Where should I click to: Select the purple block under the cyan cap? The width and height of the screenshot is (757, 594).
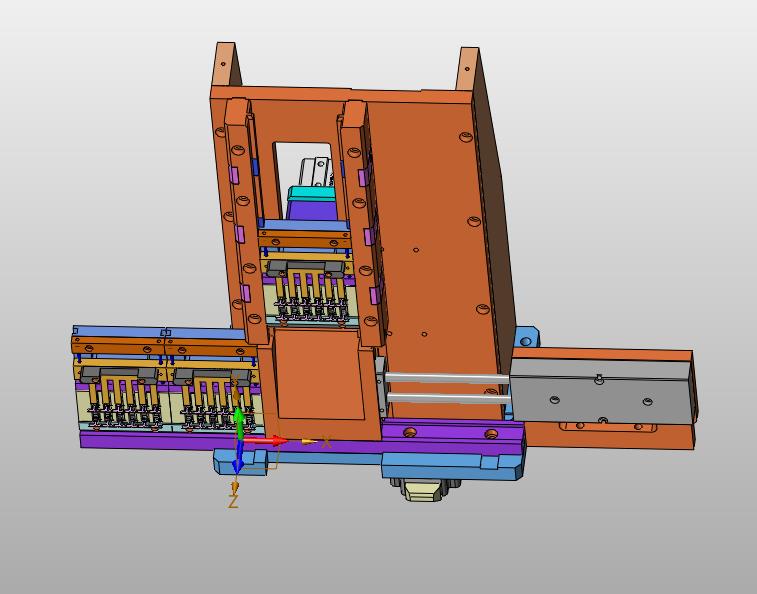pos(313,210)
